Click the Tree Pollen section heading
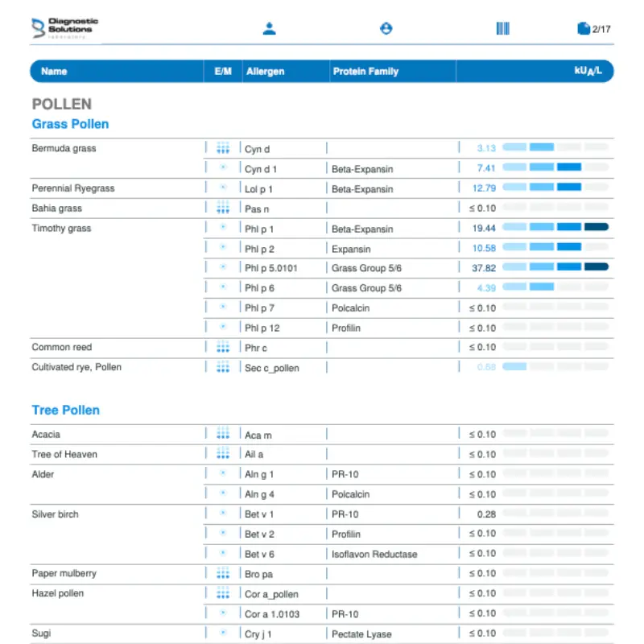 click(66, 411)
